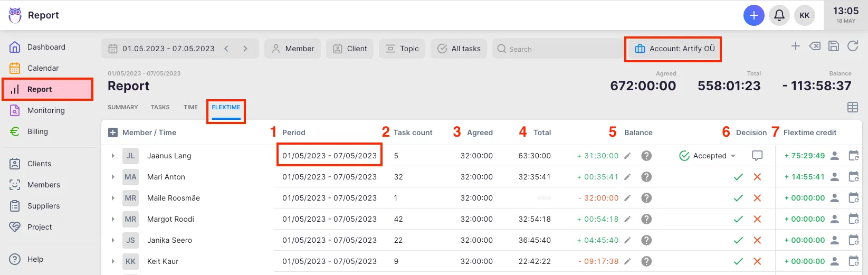This screenshot has height=275, width=868.
Task: Click the help question mark for Mari Anton
Action: click(x=646, y=177)
